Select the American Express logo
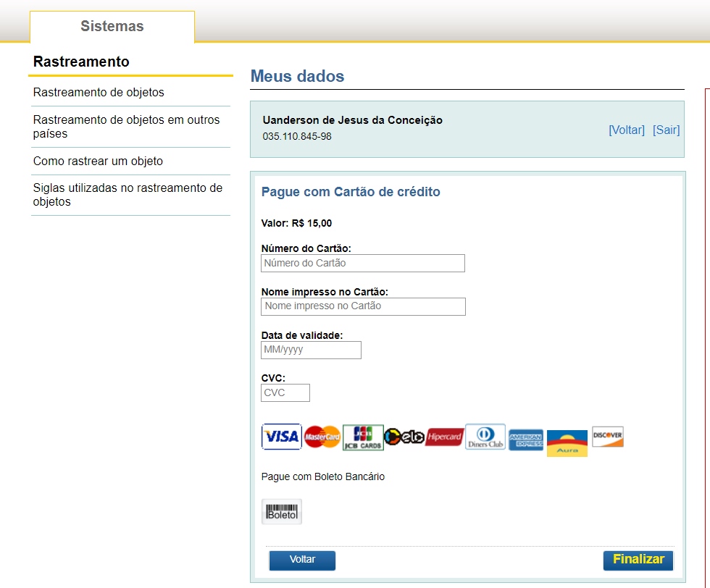Viewport: 710px width, 588px height. pos(526,440)
